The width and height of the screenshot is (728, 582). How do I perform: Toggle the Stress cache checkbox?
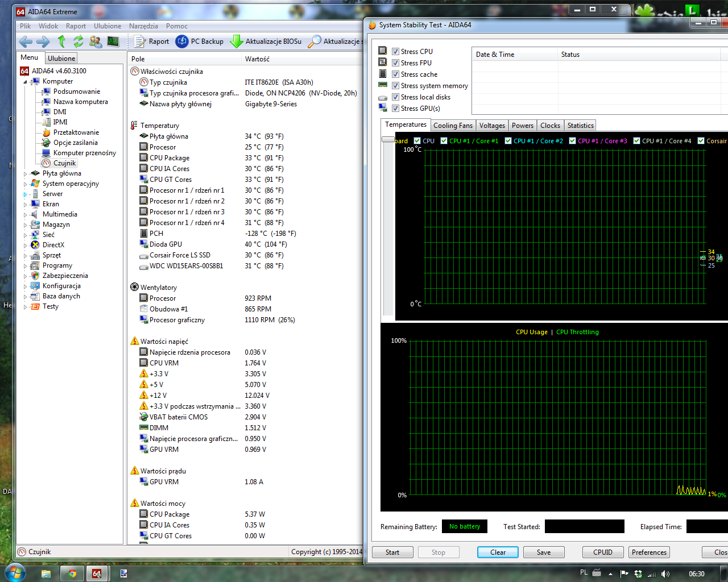[x=395, y=74]
